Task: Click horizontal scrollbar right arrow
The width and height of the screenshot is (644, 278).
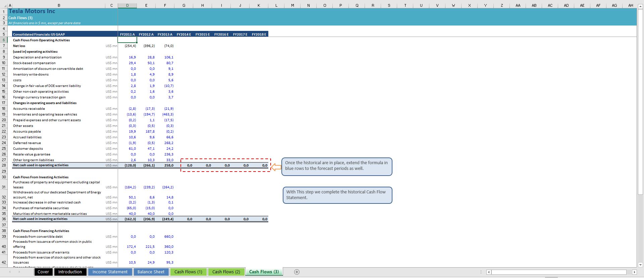Action: click(634, 272)
